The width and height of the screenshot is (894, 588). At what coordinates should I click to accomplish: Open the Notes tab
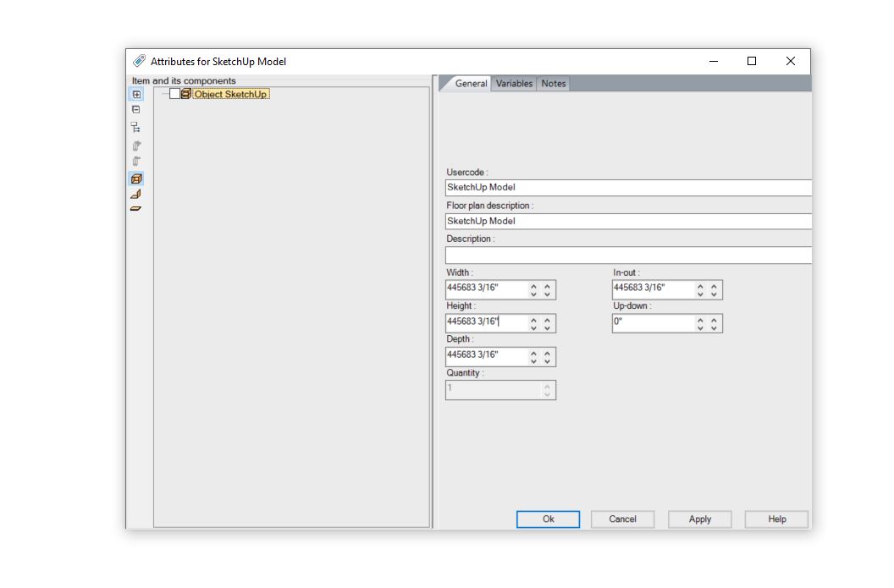(x=553, y=83)
